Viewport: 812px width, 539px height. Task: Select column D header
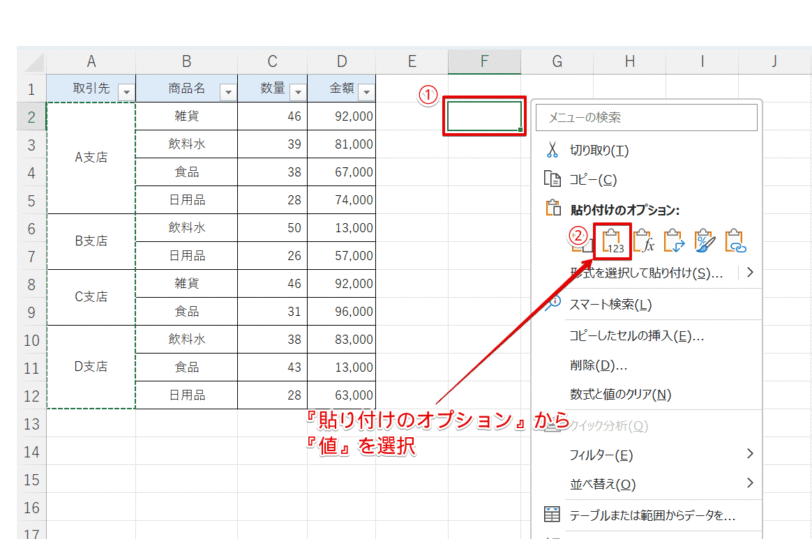pyautogui.click(x=342, y=62)
